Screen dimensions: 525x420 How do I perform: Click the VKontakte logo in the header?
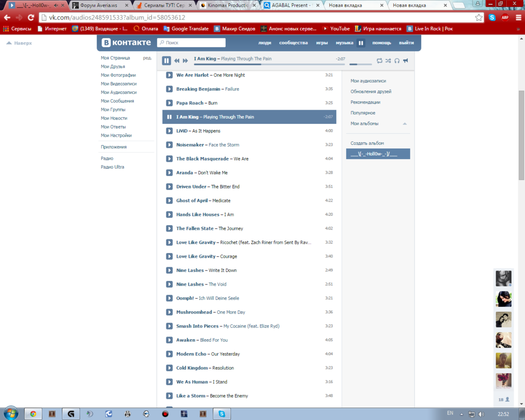pyautogui.click(x=127, y=43)
